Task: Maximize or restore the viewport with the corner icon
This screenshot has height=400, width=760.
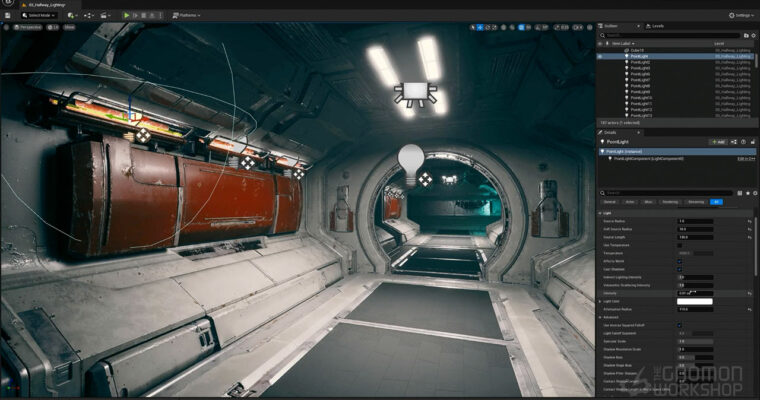Action: tap(590, 28)
